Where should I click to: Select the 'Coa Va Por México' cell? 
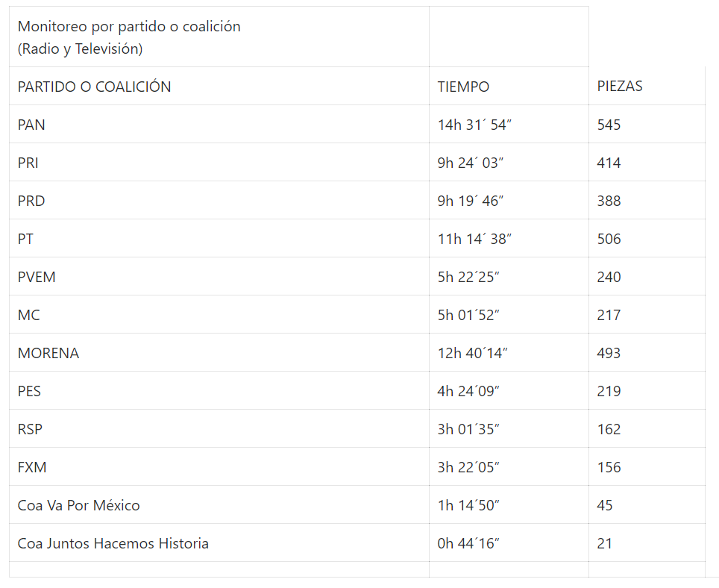79,505
